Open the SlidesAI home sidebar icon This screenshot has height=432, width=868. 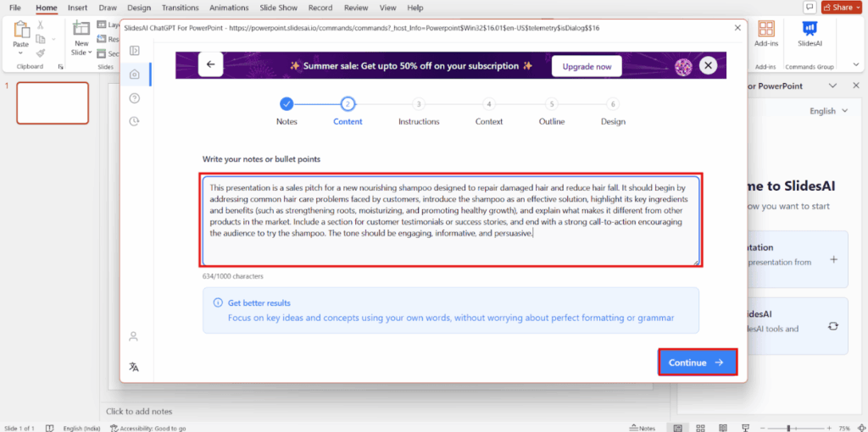134,75
